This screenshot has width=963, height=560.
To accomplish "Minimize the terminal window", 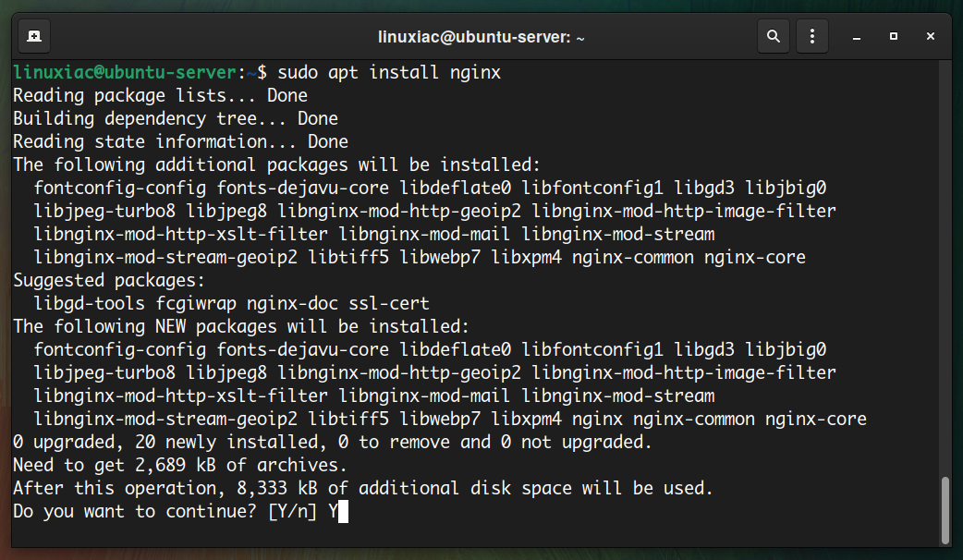I will tap(856, 37).
